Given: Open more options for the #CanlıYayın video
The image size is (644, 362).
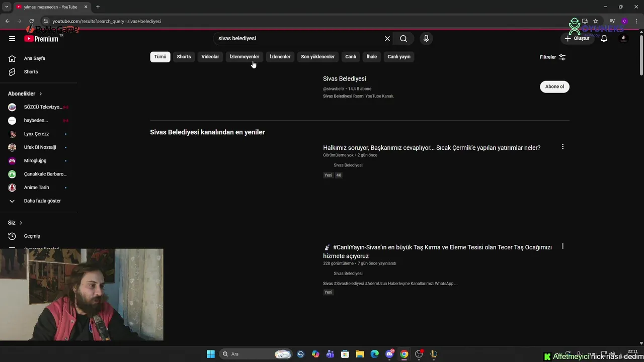Looking at the screenshot, I should click(562, 246).
